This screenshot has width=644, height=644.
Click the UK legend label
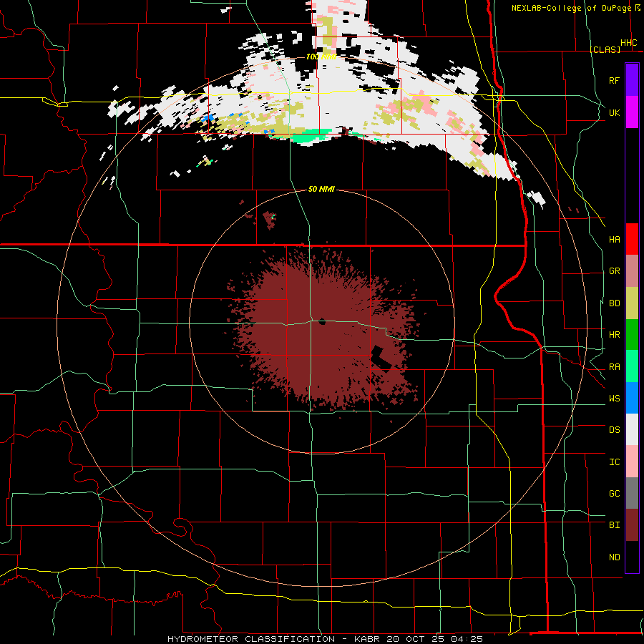pyautogui.click(x=614, y=112)
